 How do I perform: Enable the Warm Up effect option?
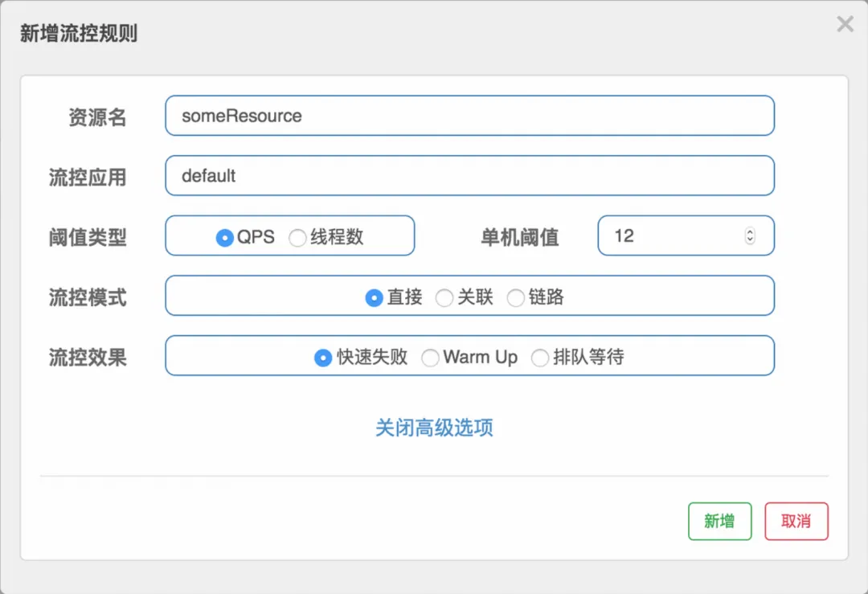click(431, 358)
